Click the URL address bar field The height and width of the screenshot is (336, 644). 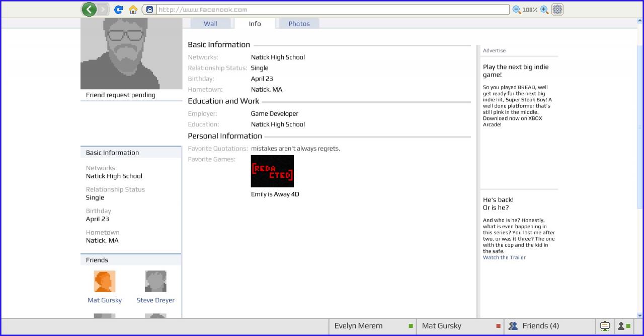point(332,10)
